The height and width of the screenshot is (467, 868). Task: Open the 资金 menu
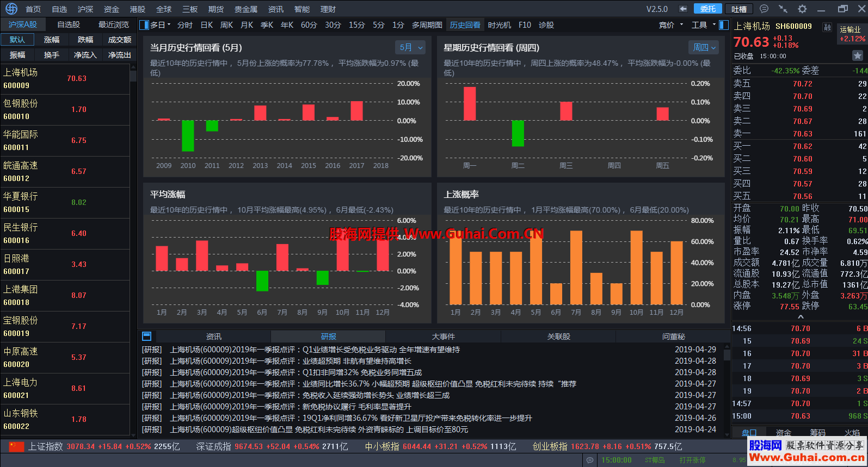[x=112, y=9]
